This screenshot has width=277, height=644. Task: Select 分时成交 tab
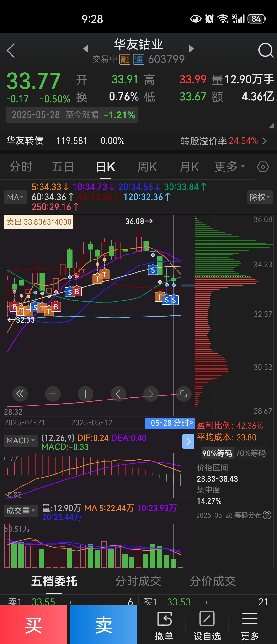coord(138,581)
